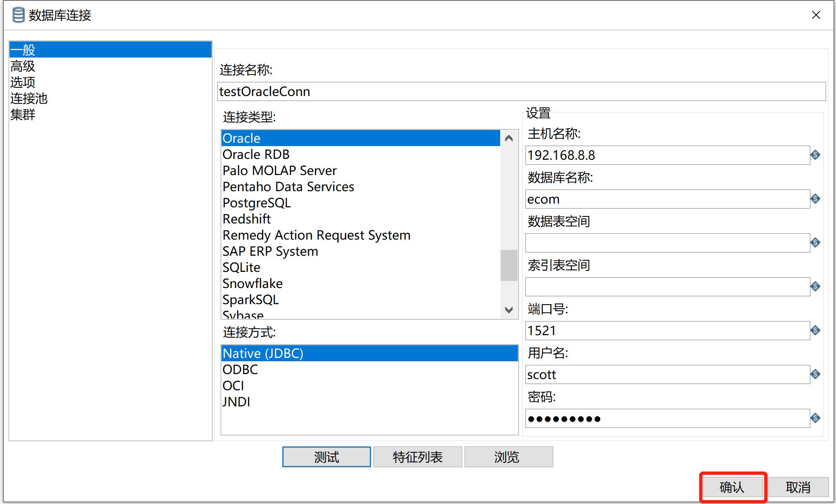This screenshot has height=504, width=836.
Task: Click the database icon in the title bar
Action: pyautogui.click(x=18, y=15)
